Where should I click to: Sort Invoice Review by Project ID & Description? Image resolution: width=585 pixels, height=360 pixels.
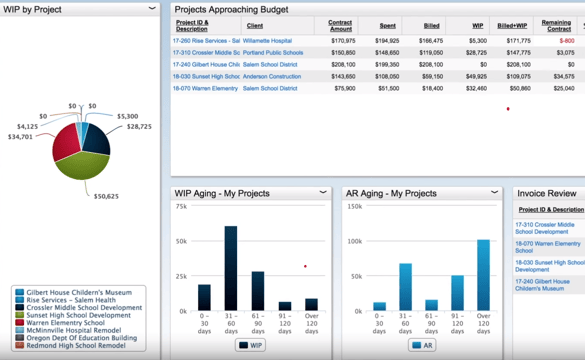[551, 210]
